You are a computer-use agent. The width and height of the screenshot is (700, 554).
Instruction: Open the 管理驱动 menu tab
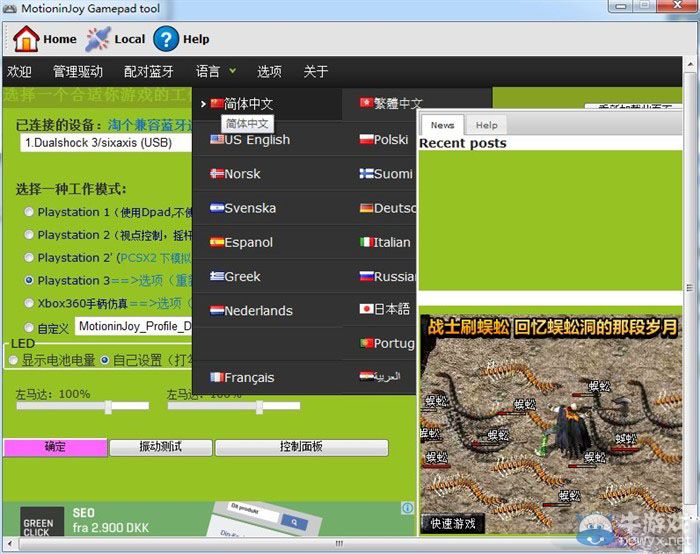click(x=78, y=71)
